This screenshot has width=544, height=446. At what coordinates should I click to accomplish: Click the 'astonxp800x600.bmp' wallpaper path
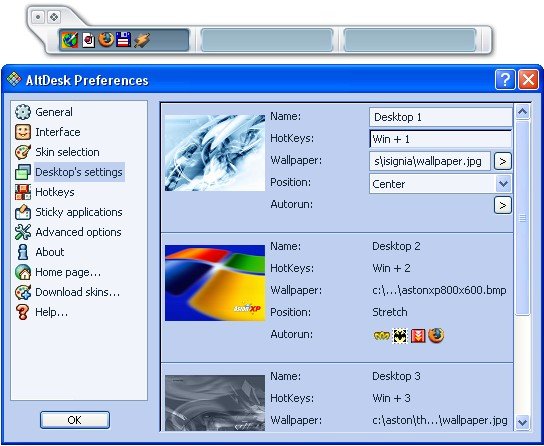439,290
